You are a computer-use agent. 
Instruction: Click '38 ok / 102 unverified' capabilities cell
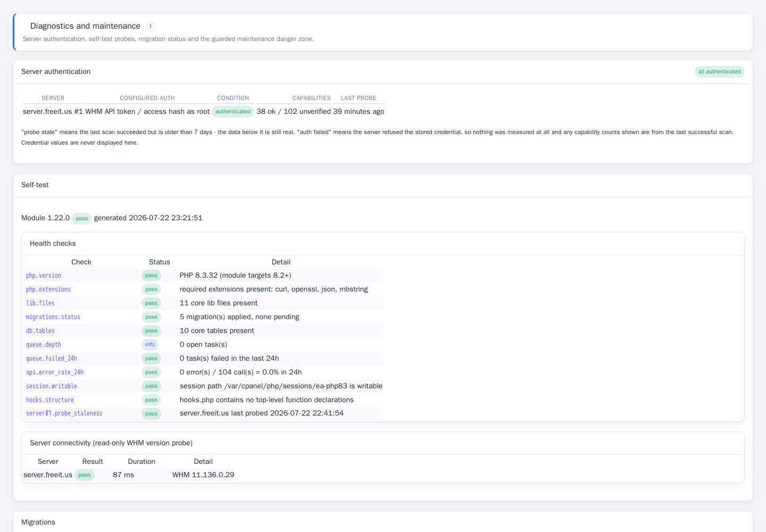coord(294,112)
